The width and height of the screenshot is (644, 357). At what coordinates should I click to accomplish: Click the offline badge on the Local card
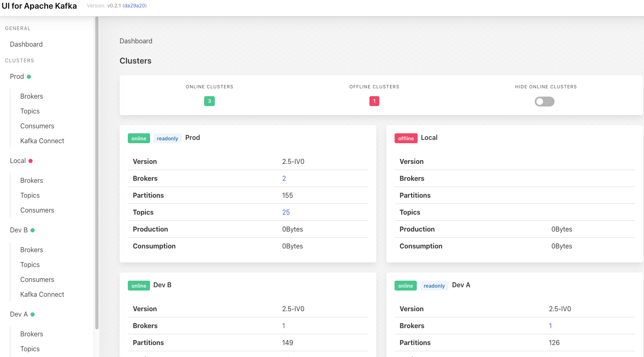406,138
